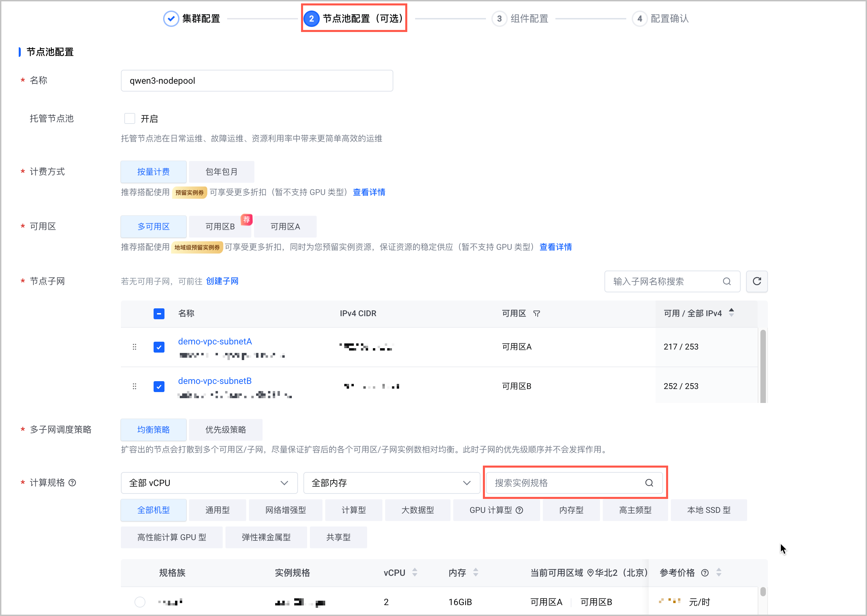The width and height of the screenshot is (867, 616).
Task: Sort by 可用 / 全部 IPv4 column arrows
Action: pyautogui.click(x=731, y=313)
